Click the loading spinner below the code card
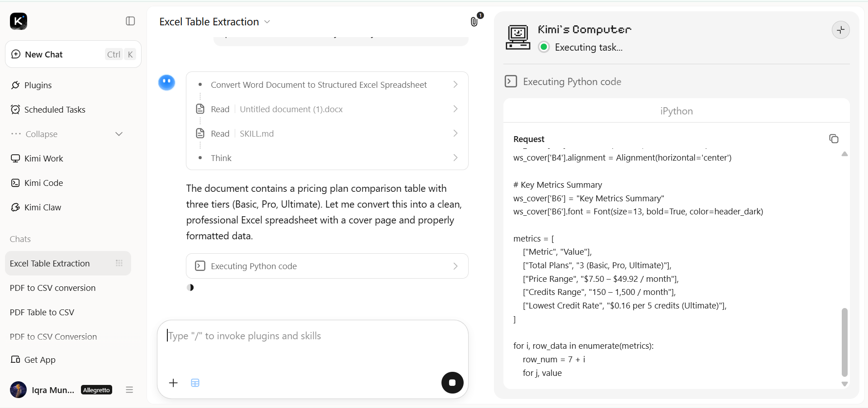The image size is (868, 408). point(190,288)
